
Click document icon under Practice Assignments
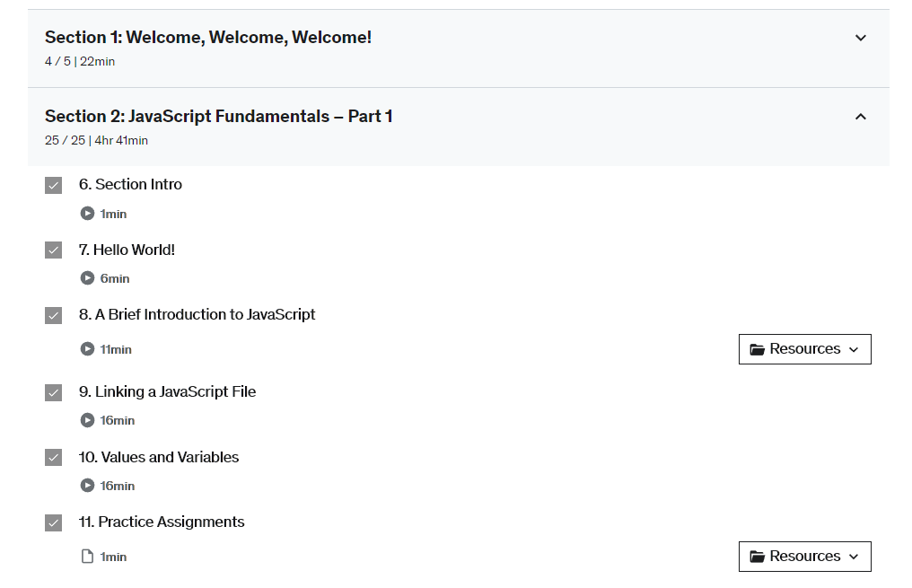[87, 557]
